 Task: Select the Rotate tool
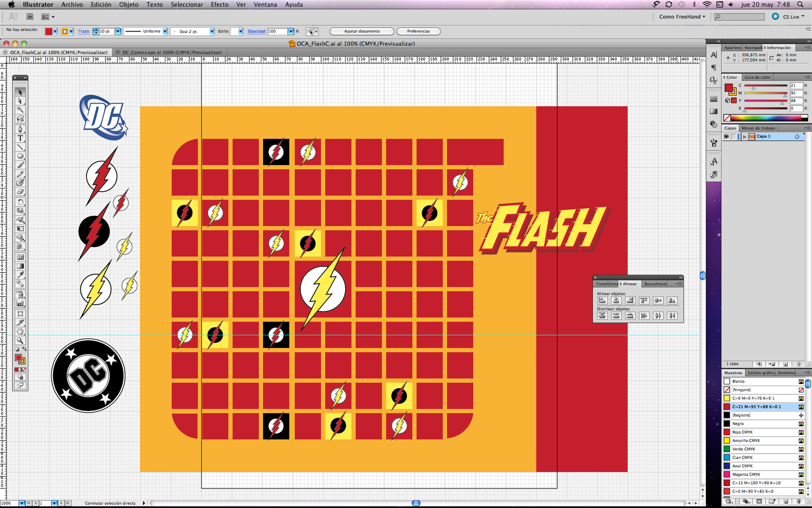click(20, 202)
